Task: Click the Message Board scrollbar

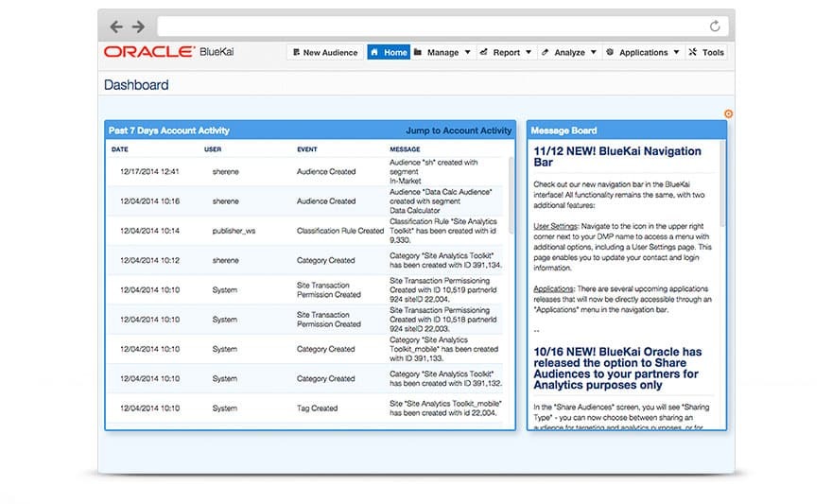Action: coord(722,189)
